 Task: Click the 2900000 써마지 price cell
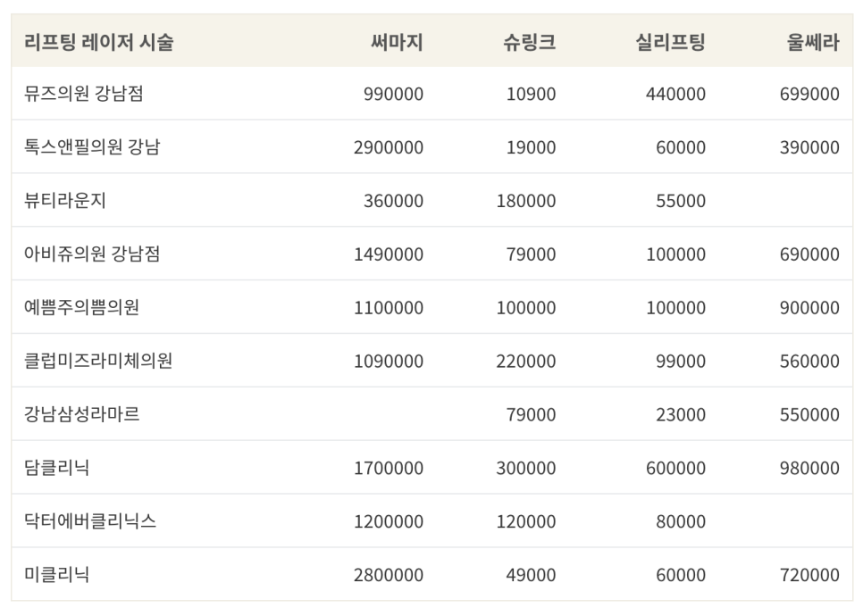click(x=388, y=147)
